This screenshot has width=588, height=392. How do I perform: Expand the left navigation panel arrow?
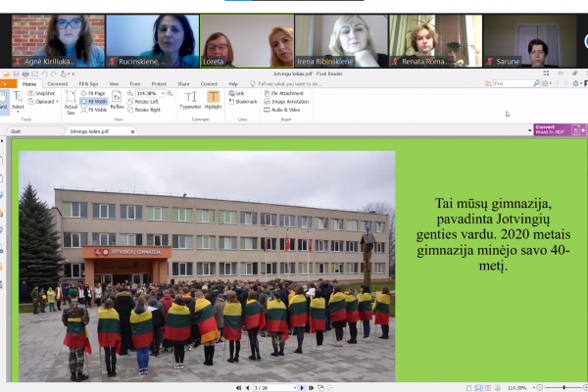pyautogui.click(x=2, y=141)
